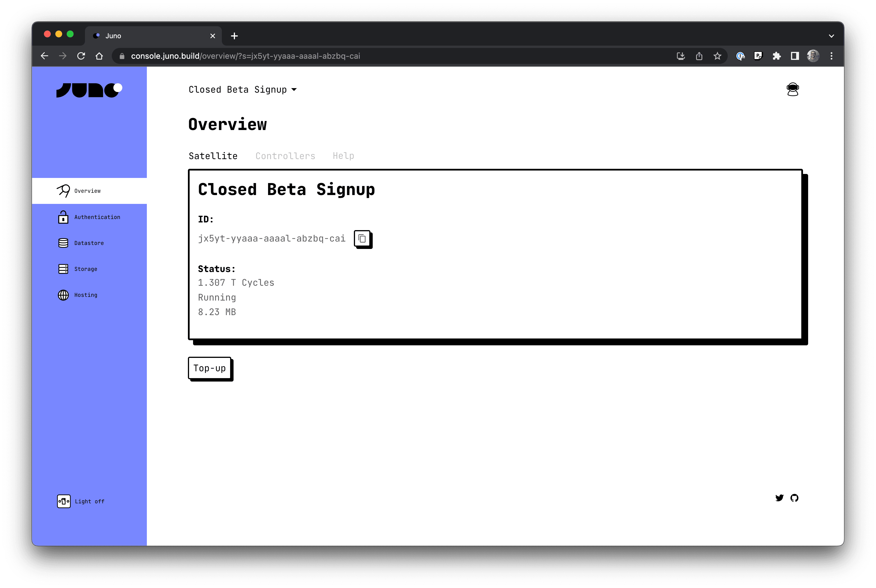This screenshot has height=588, width=876.
Task: Go to the Hosting section
Action: [85, 295]
